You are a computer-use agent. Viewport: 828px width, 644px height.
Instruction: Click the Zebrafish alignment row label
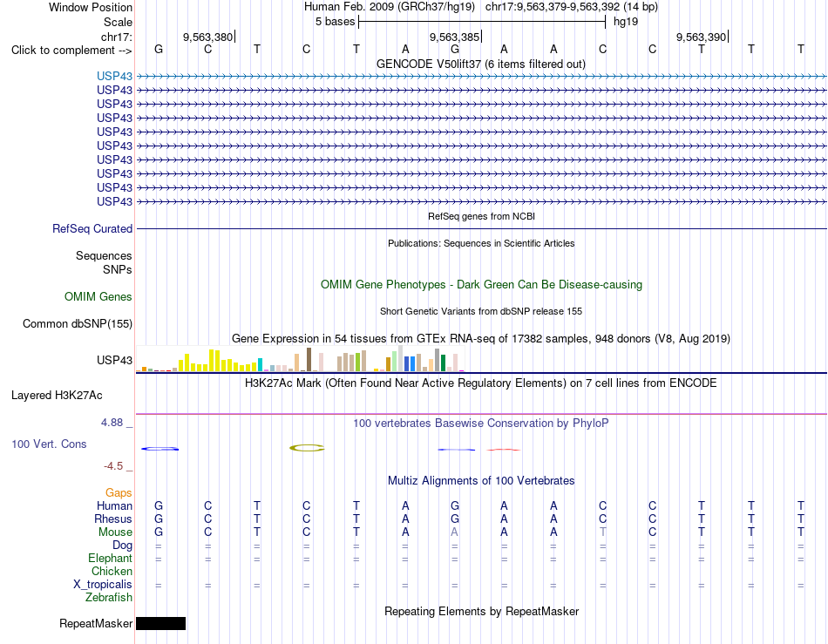[109, 598]
